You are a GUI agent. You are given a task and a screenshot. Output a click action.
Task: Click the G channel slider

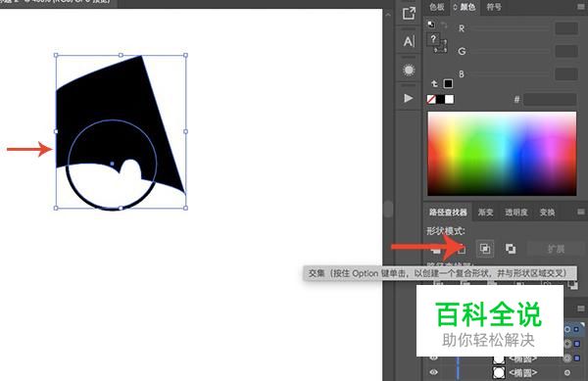[x=511, y=51]
